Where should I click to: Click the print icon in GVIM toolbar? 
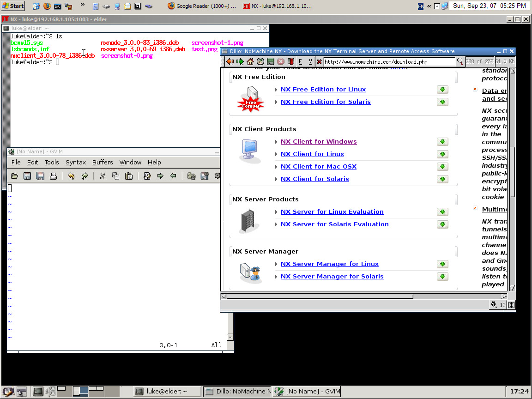click(53, 176)
